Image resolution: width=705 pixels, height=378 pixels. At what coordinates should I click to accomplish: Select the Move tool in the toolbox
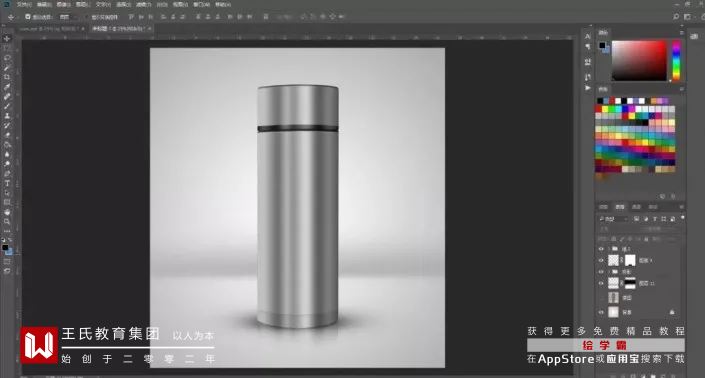coord(7,38)
